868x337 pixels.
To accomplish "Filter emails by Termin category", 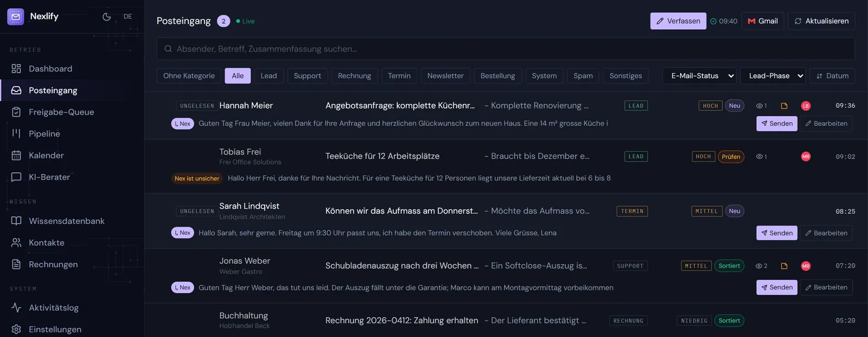I will tap(399, 76).
